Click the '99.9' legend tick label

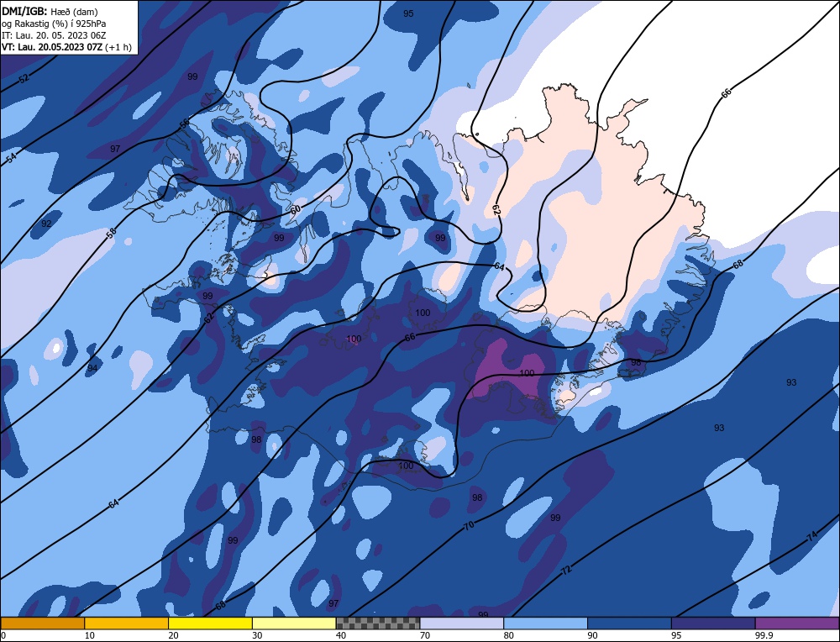click(764, 635)
